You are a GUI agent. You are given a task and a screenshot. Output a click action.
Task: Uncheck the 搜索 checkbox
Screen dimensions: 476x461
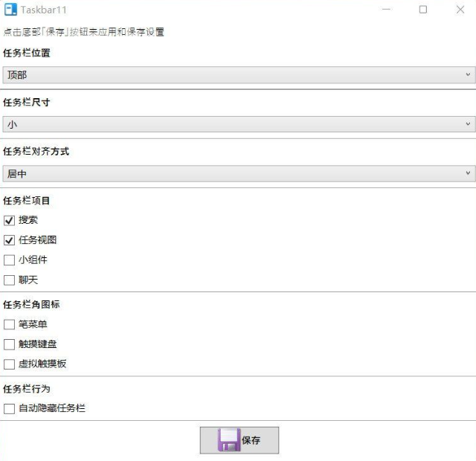pos(9,220)
